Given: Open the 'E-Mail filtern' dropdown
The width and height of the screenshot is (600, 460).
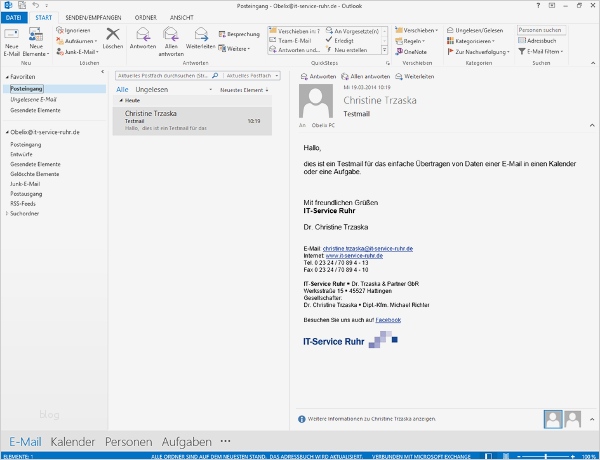Looking at the screenshot, I should (540, 51).
